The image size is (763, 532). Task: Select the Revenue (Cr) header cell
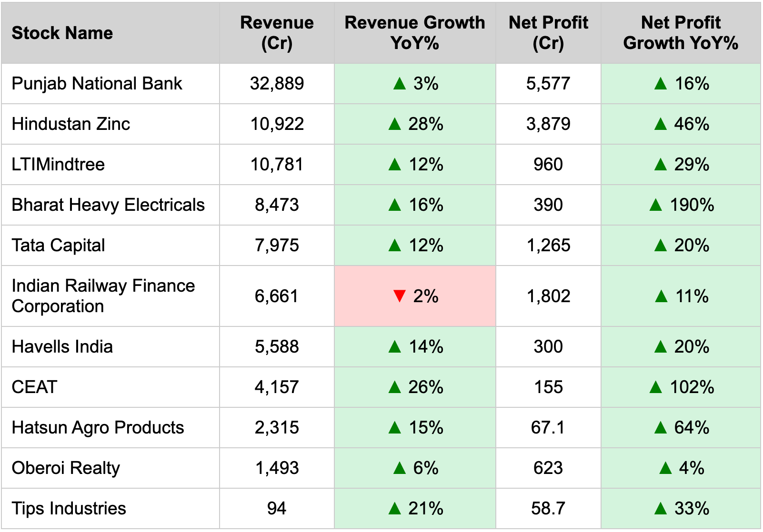click(x=277, y=33)
